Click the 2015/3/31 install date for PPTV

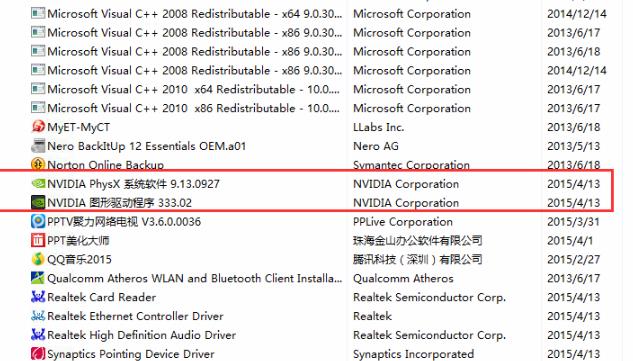tap(573, 222)
